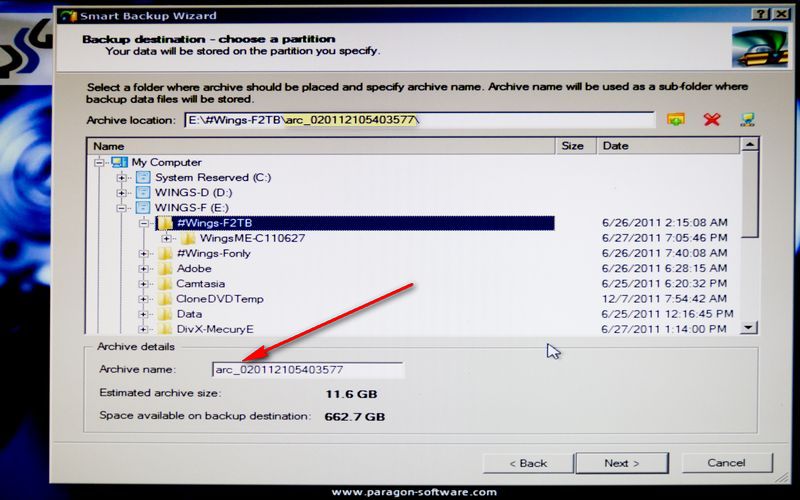Click into the Archive name field

(308, 369)
